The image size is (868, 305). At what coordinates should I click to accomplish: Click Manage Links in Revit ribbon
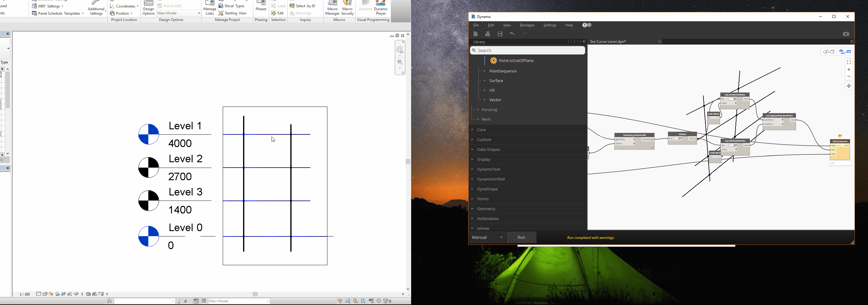coord(210,8)
